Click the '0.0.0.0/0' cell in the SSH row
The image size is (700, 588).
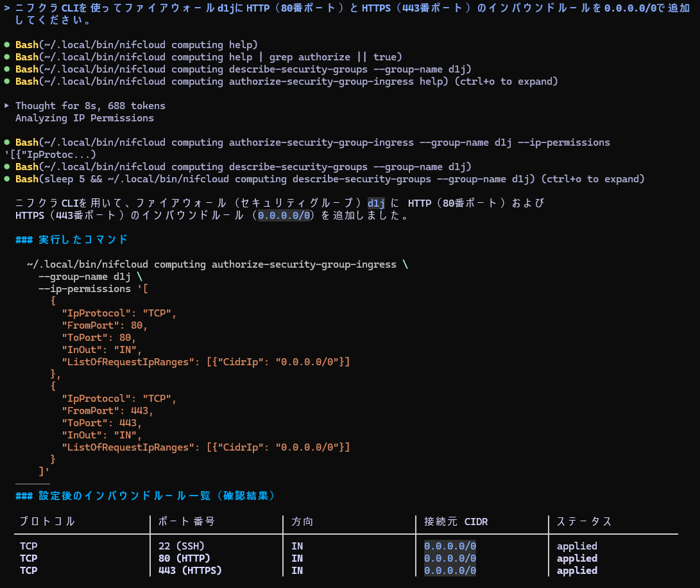[x=450, y=546]
